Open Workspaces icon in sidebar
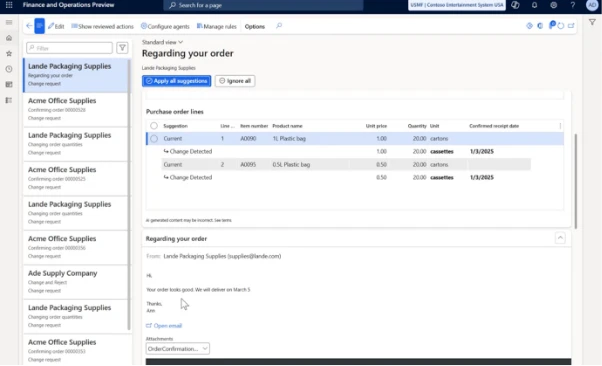This screenshot has height=366, width=602. [9, 84]
